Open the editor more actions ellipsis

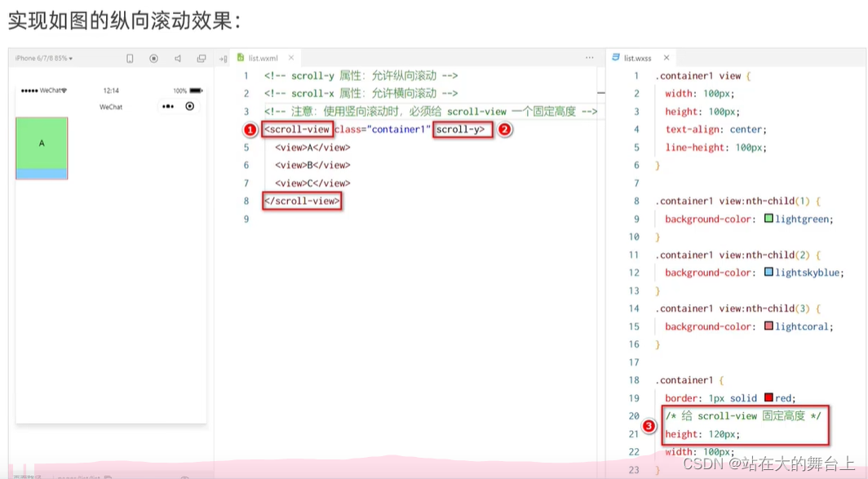point(590,58)
